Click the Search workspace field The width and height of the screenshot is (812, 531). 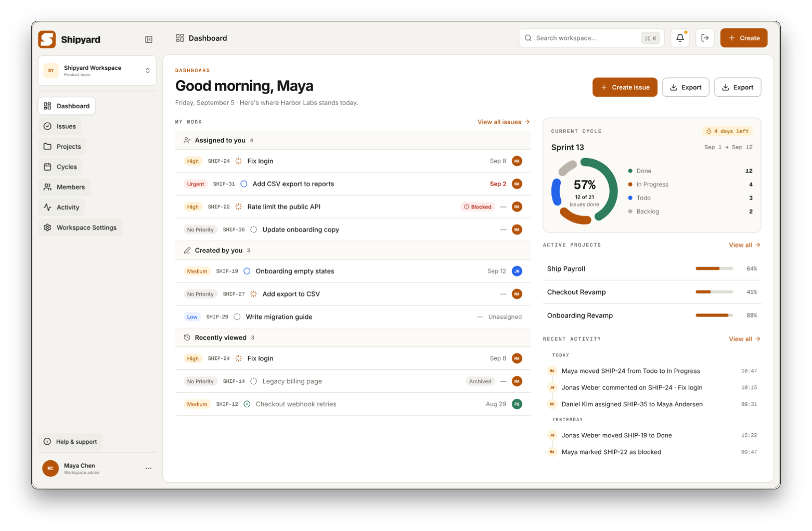(591, 38)
